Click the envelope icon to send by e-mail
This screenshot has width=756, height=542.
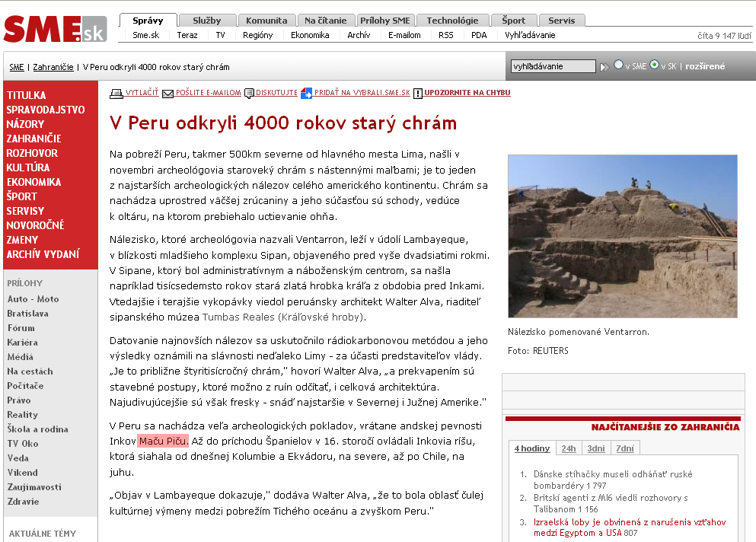pos(168,94)
